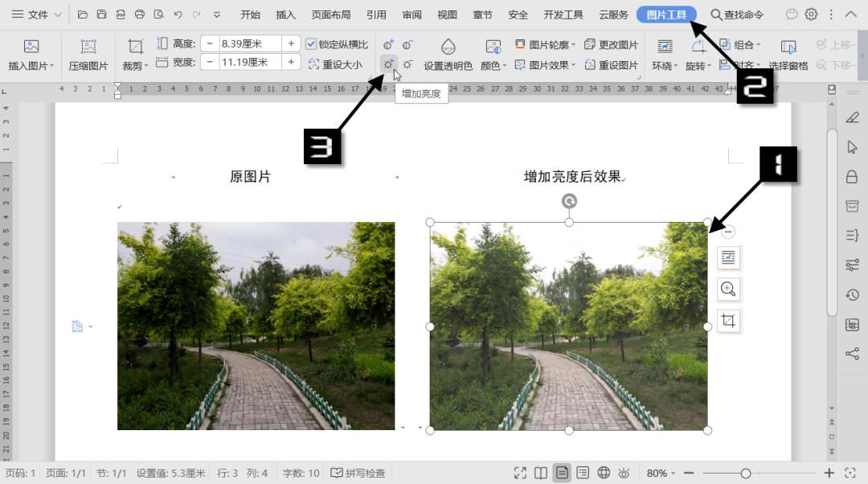Click the Change Picture button
This screenshot has width=868, height=484.
point(614,44)
